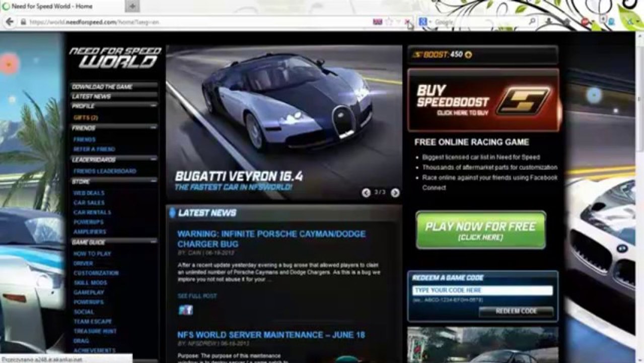Select the Need for Speed World tab

tap(62, 6)
